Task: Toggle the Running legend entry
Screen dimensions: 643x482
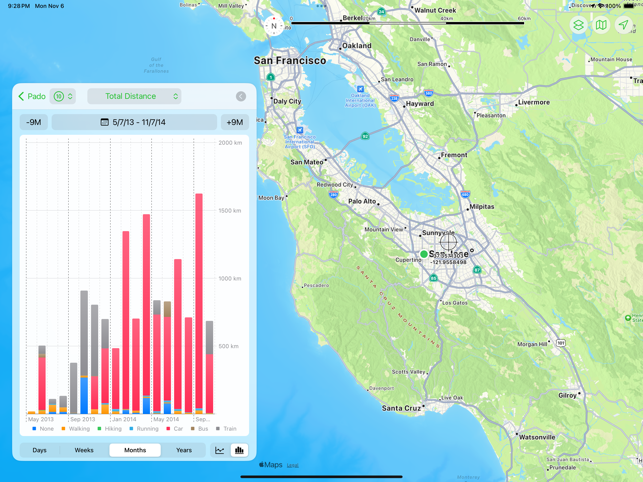Action: click(144, 429)
